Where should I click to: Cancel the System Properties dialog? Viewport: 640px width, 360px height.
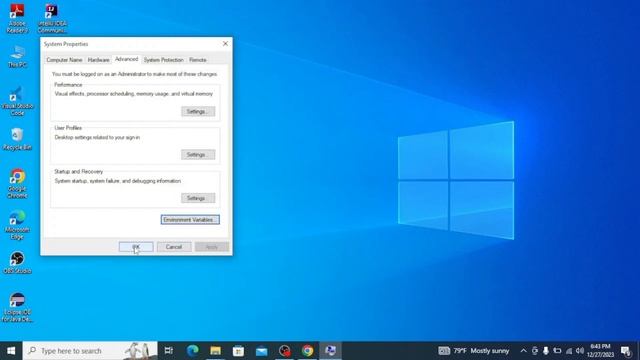174,247
